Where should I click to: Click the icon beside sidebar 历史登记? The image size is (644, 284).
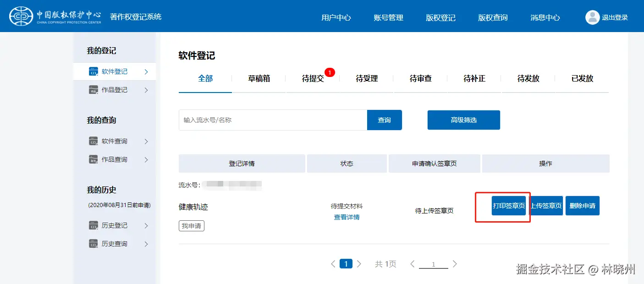tap(93, 226)
